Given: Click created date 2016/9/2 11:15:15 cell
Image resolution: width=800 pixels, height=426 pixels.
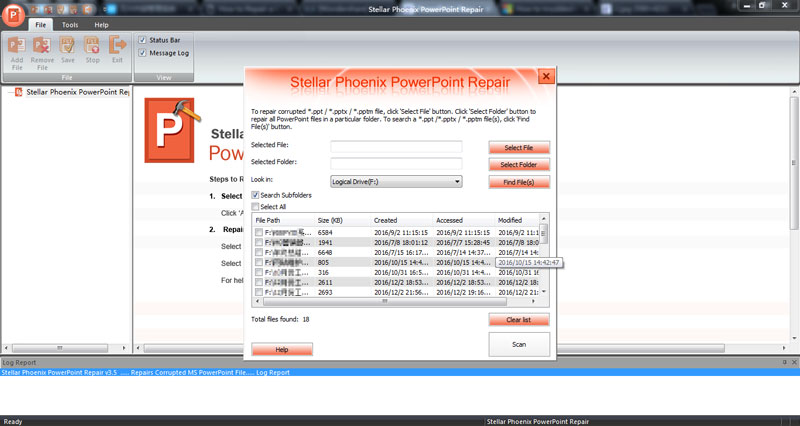Looking at the screenshot, I should point(401,233).
